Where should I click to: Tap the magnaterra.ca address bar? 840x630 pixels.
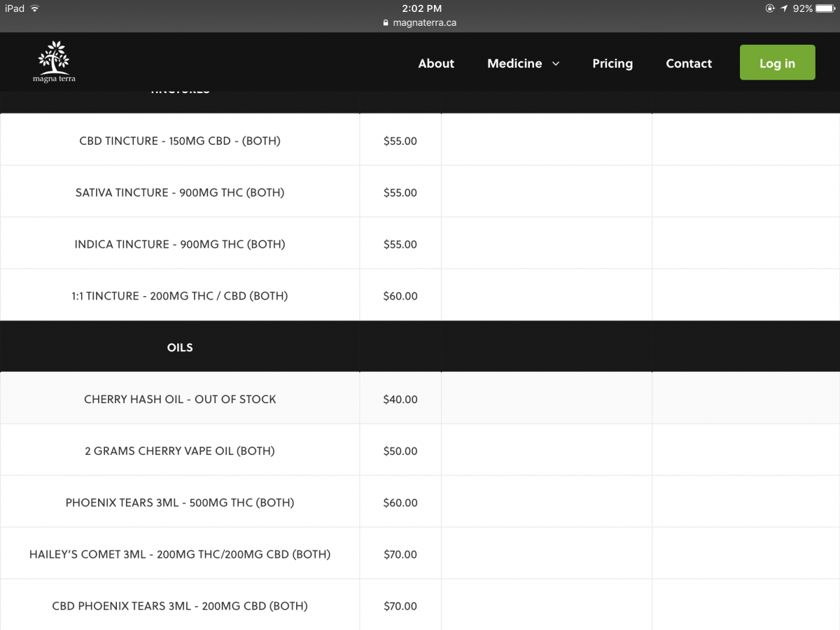(x=420, y=22)
